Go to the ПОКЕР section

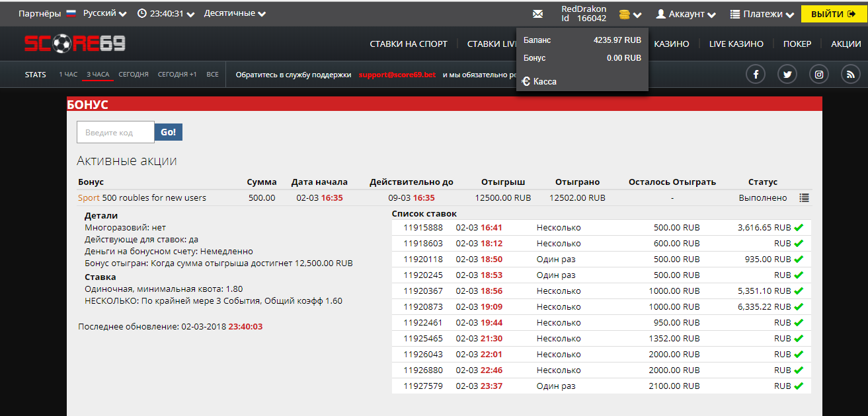pyautogui.click(x=797, y=44)
